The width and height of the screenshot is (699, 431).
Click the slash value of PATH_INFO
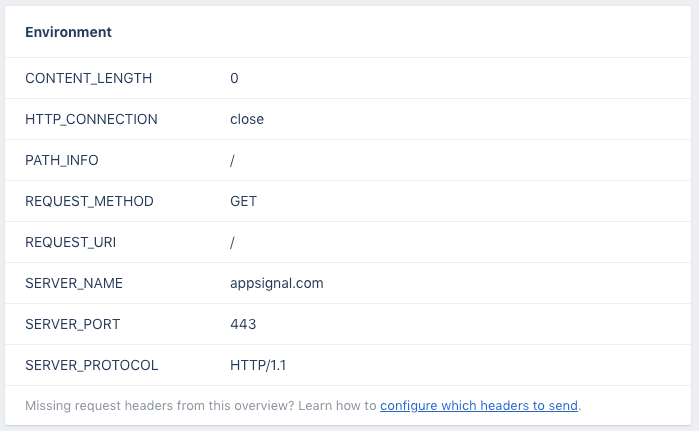232,160
